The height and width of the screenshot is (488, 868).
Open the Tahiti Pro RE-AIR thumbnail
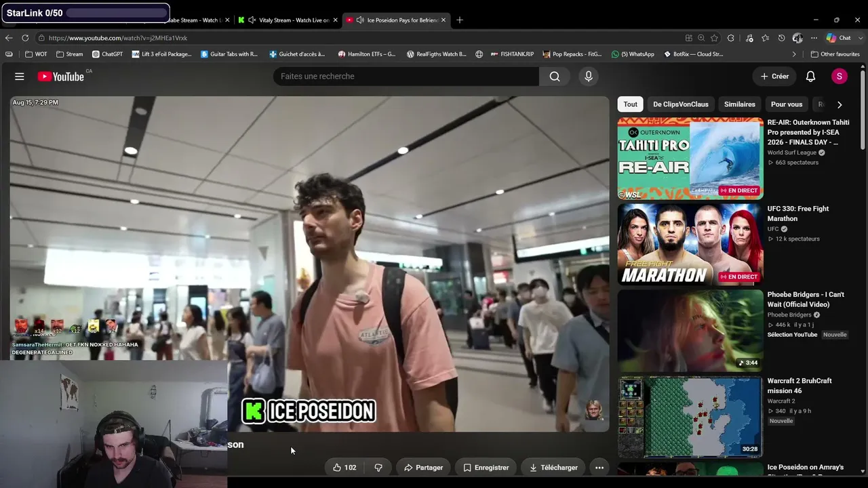690,159
